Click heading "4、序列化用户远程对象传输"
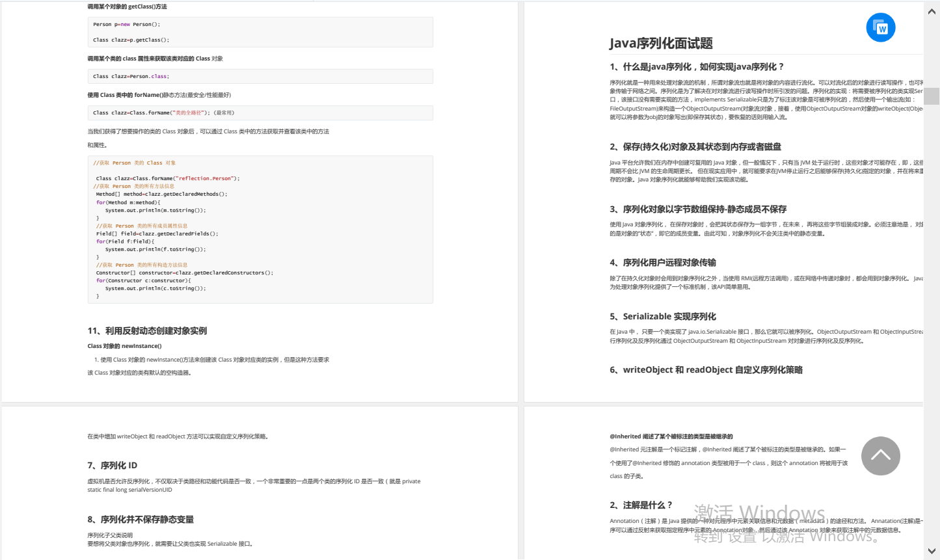This screenshot has width=940, height=560. click(x=663, y=262)
